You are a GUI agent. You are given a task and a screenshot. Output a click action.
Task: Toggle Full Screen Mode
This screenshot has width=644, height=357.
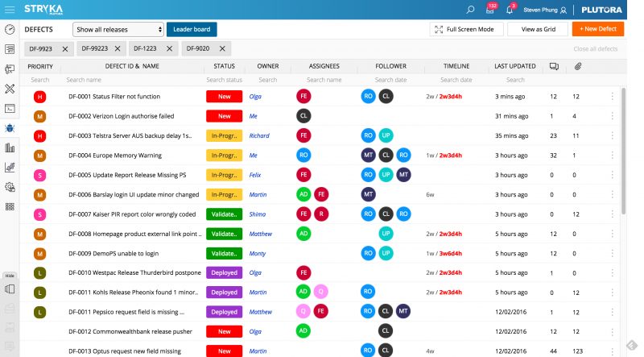[x=467, y=30]
